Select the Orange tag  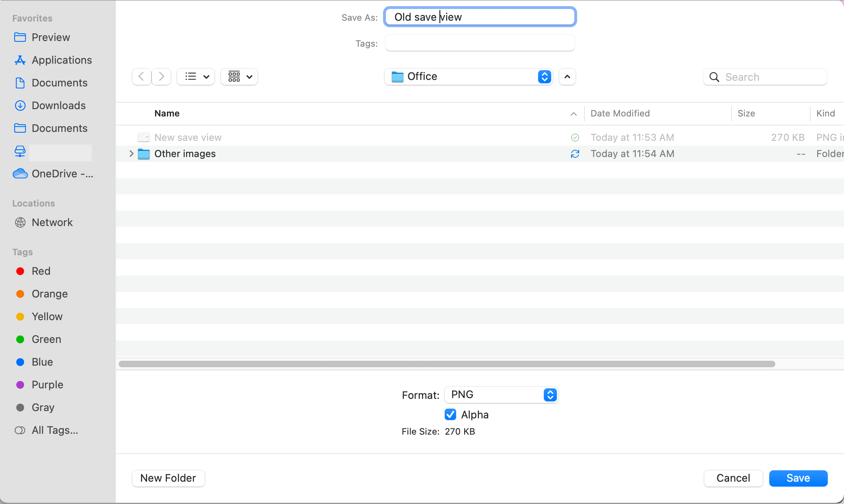click(x=42, y=294)
